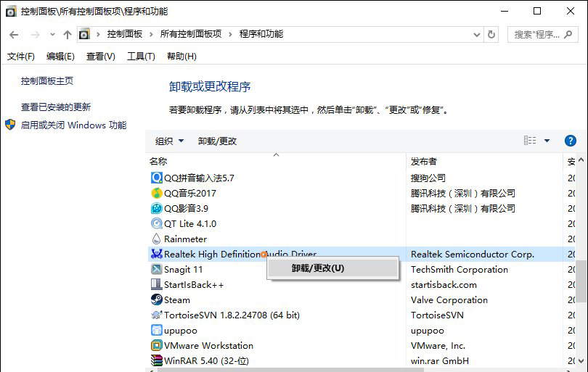This screenshot has height=372, width=588.
Task: Click the title bar control panel icon
Action: (11, 11)
